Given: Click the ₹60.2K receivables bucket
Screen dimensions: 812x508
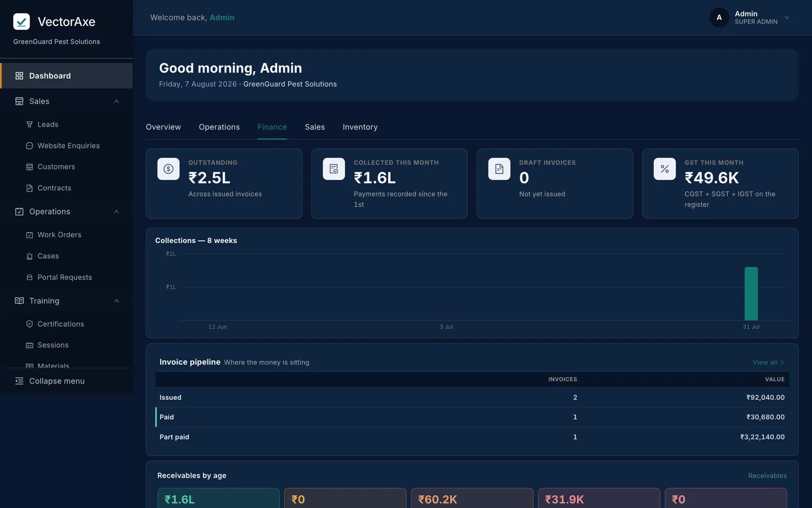Looking at the screenshot, I should (x=472, y=498).
